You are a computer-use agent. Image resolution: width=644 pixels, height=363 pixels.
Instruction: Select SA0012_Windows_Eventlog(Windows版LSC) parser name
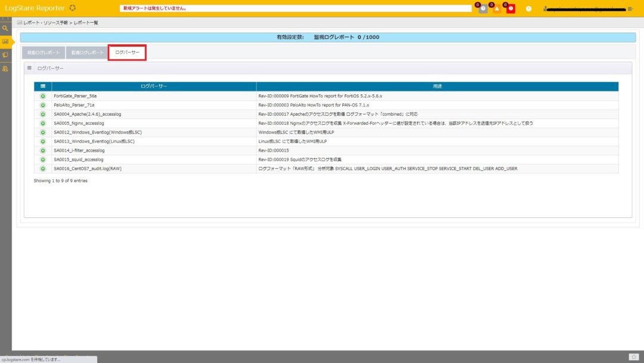coord(98,133)
